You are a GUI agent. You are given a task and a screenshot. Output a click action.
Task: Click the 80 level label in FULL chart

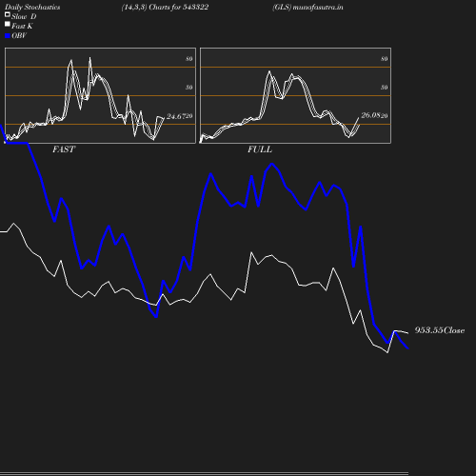coord(385,59)
